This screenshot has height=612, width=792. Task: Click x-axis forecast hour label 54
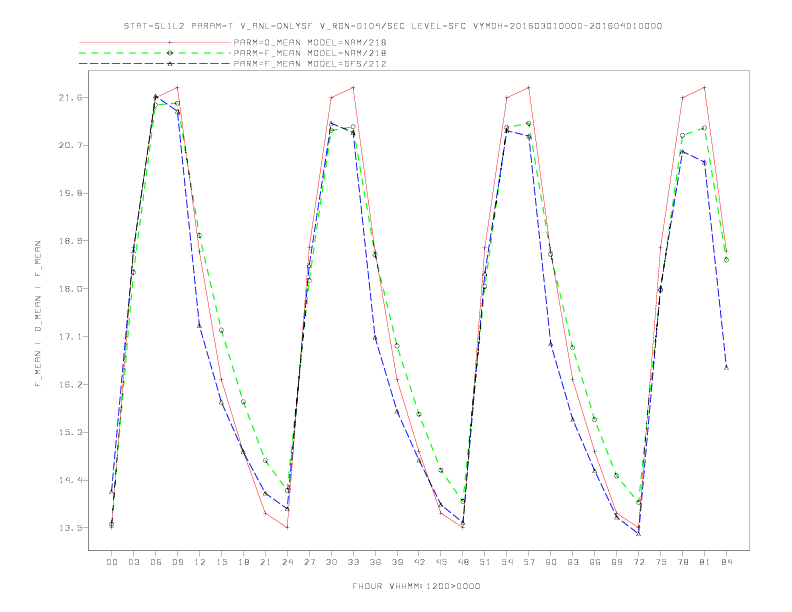pos(507,562)
